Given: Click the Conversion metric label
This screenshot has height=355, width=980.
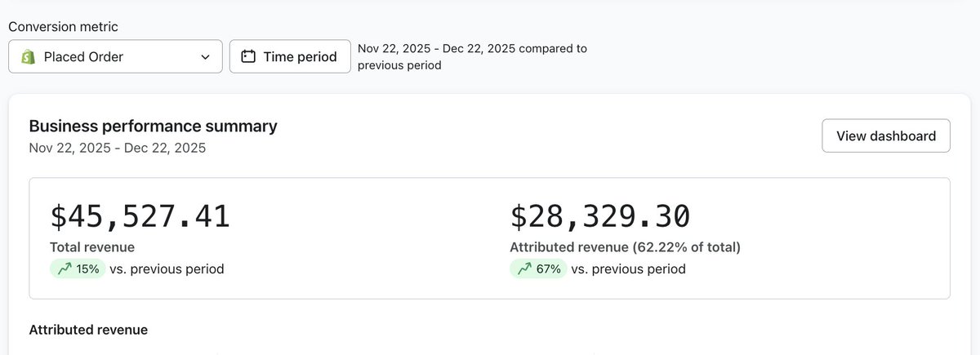Looking at the screenshot, I should pyautogui.click(x=64, y=26).
